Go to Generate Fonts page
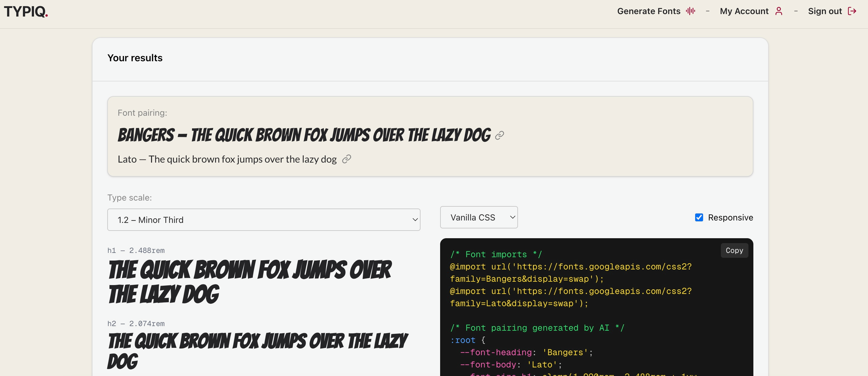868x376 pixels. tap(648, 11)
